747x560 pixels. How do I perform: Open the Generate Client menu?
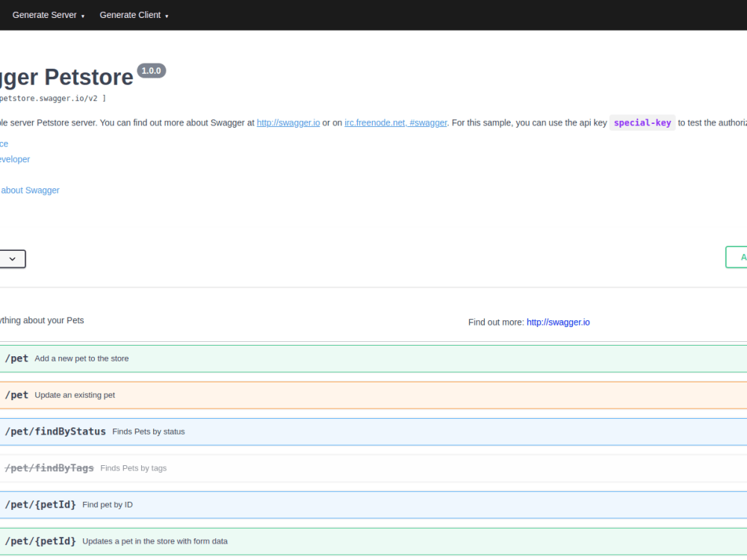point(134,15)
